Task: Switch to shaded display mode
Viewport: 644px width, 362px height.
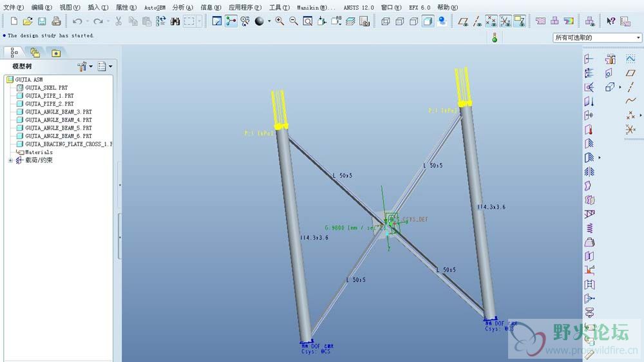Action: coord(428,21)
